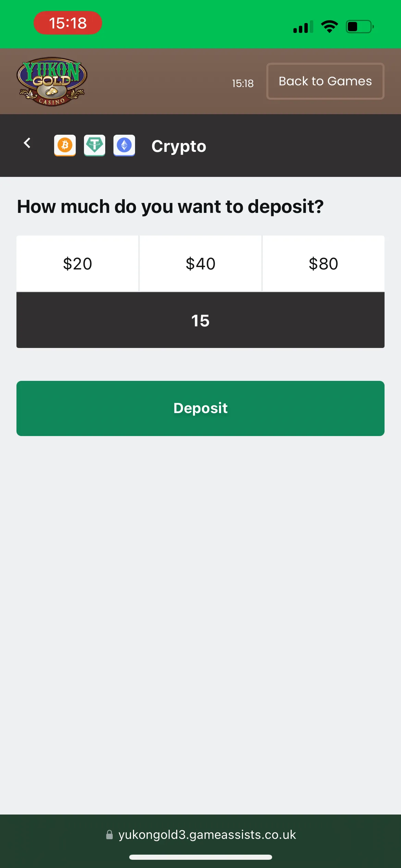Go back using the left chevron arrow
The height and width of the screenshot is (868, 401).
point(27,143)
